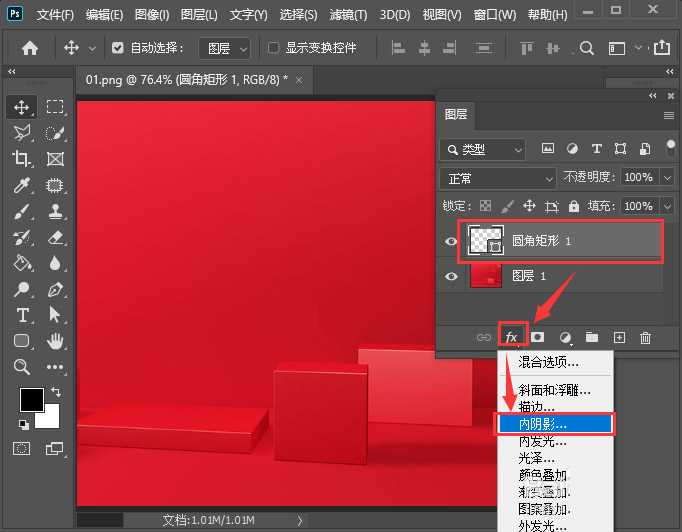
Task: Toggle the 自动选择 checkbox
Action: pos(118,48)
